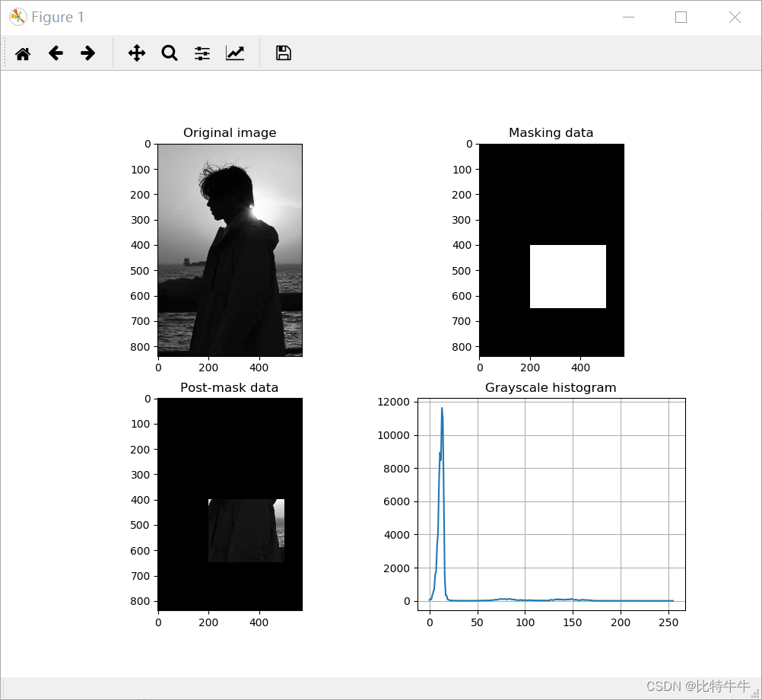Minimize the Figure 1 window
The height and width of the screenshot is (700, 762).
click(x=628, y=17)
